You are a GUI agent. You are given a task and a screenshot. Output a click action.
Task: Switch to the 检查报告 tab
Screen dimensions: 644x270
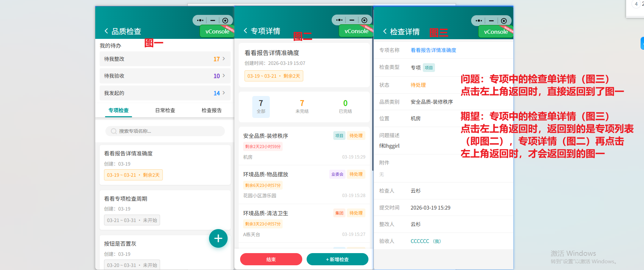click(211, 110)
